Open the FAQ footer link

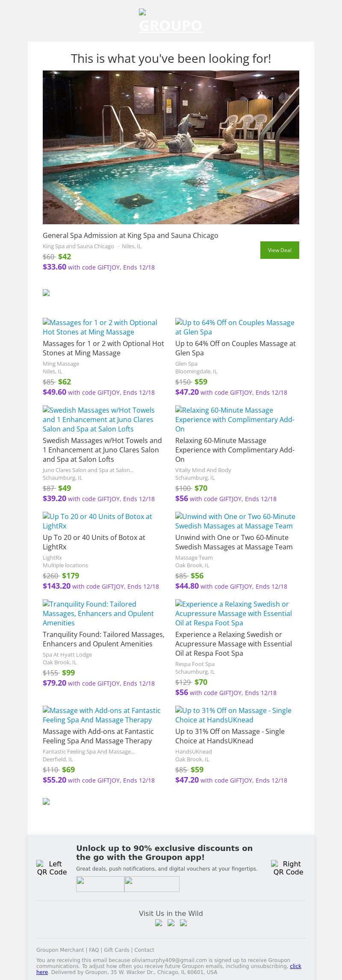pos(94,950)
